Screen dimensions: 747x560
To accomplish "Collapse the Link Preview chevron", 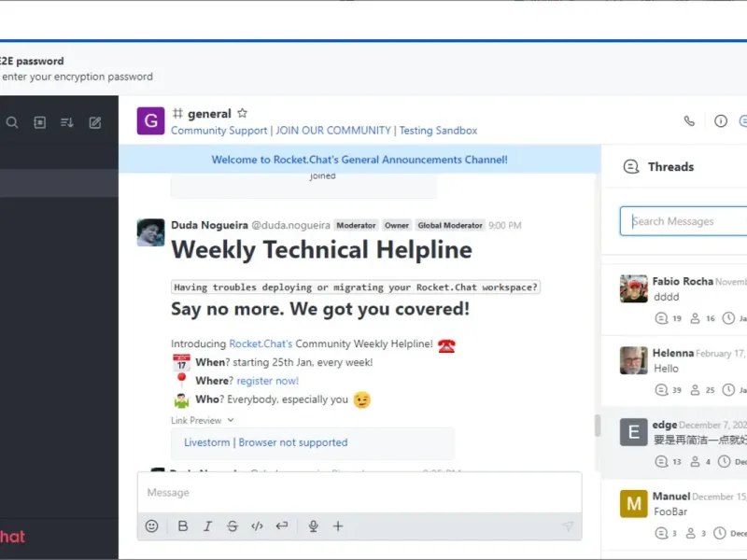I will point(231,420).
